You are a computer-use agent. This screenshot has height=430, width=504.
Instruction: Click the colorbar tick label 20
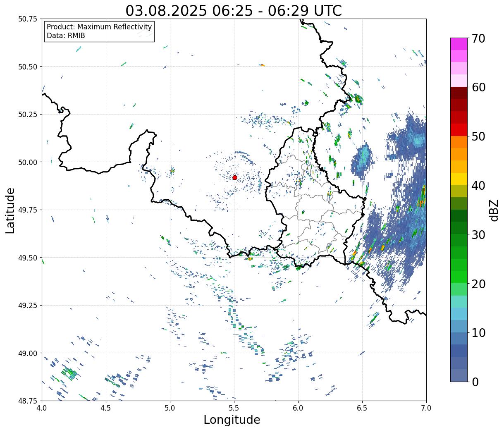coord(478,284)
